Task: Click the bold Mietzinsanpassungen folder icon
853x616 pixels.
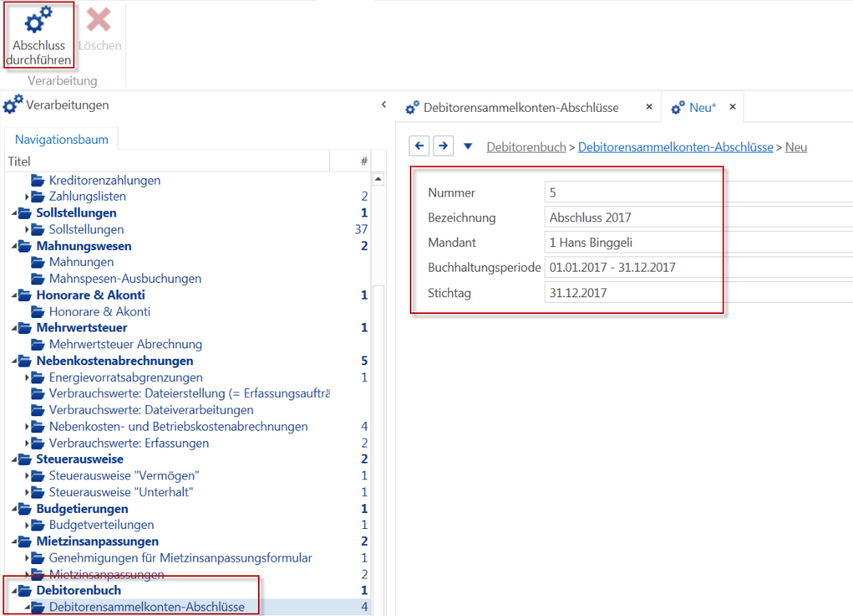Action: point(25,542)
